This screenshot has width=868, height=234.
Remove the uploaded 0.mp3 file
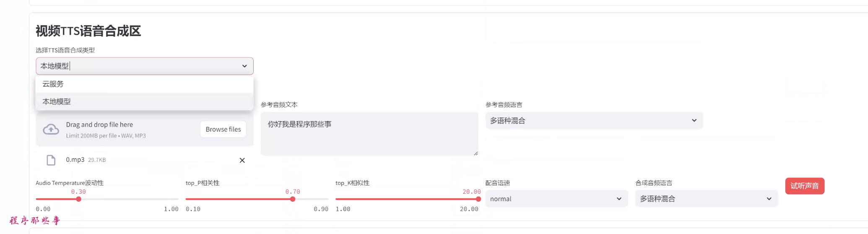click(242, 160)
